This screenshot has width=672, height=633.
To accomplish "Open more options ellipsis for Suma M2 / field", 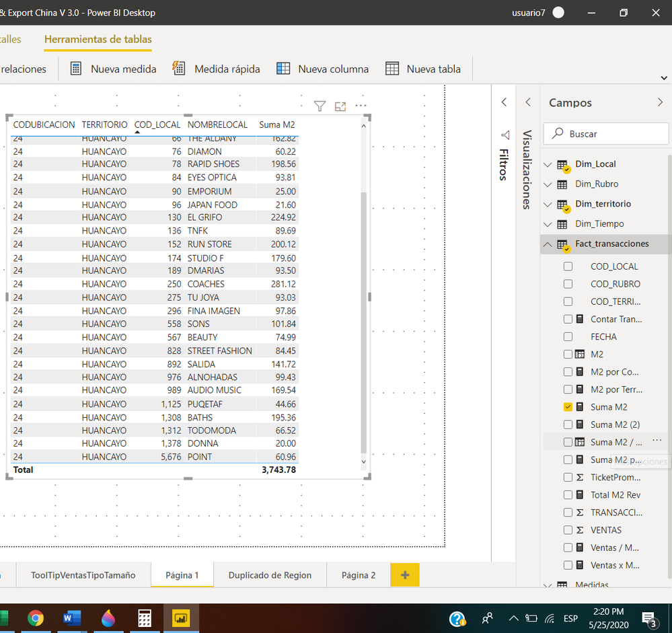I will click(x=657, y=440).
